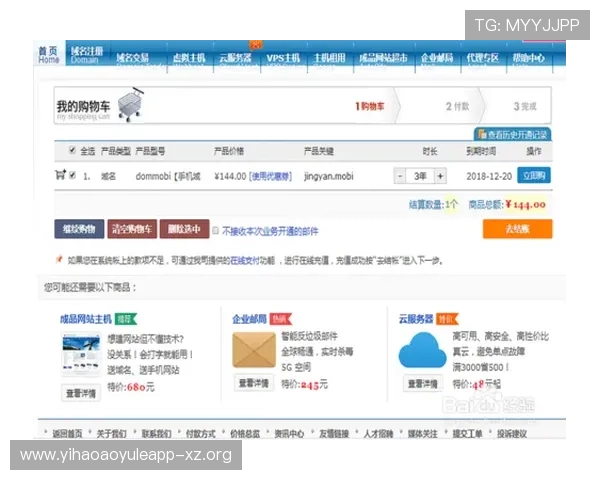This screenshot has width=600, height=480.
Task: Click the 清空购物车 button
Action: [132, 229]
